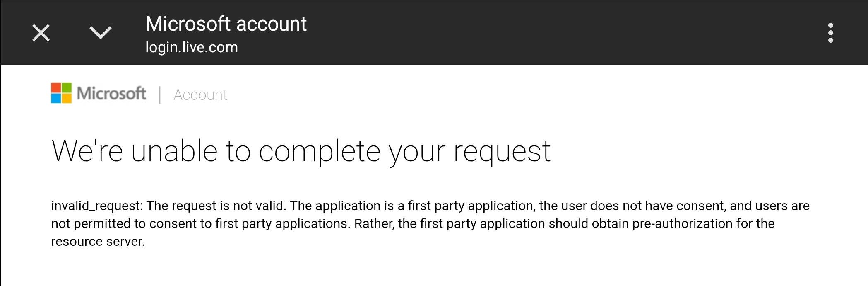Click the Microsoft wordmark text
This screenshot has height=286, width=868.
111,93
